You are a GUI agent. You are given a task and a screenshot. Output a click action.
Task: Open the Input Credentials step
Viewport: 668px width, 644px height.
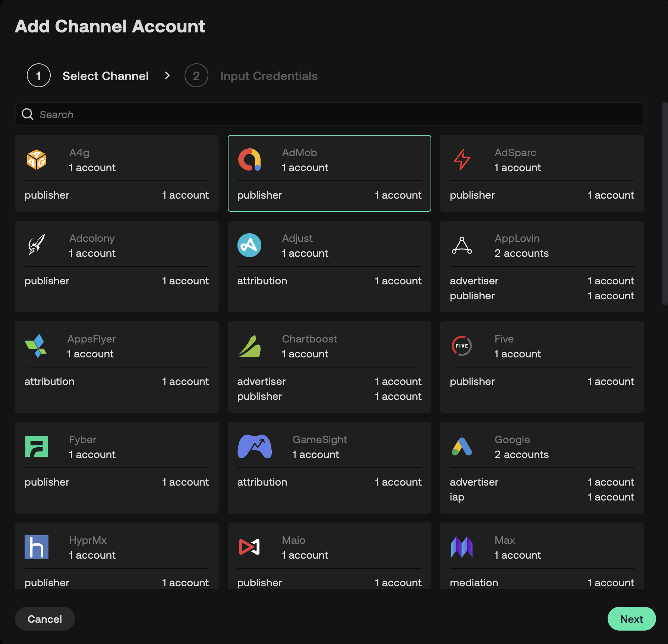(269, 76)
